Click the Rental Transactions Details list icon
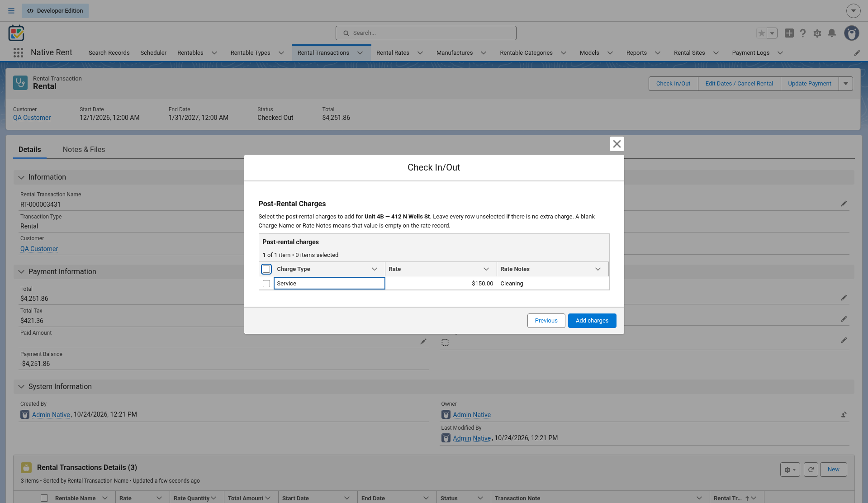 26,468
